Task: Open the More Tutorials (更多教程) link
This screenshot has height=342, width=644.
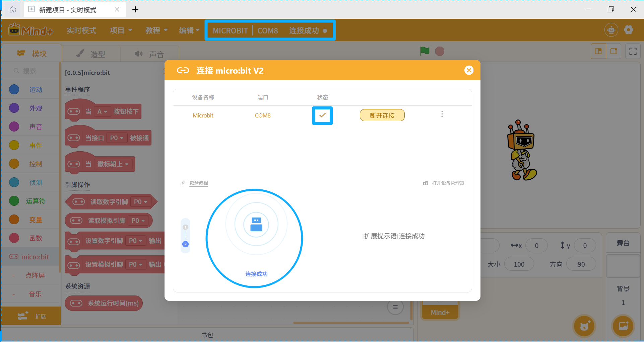Action: coord(198,183)
